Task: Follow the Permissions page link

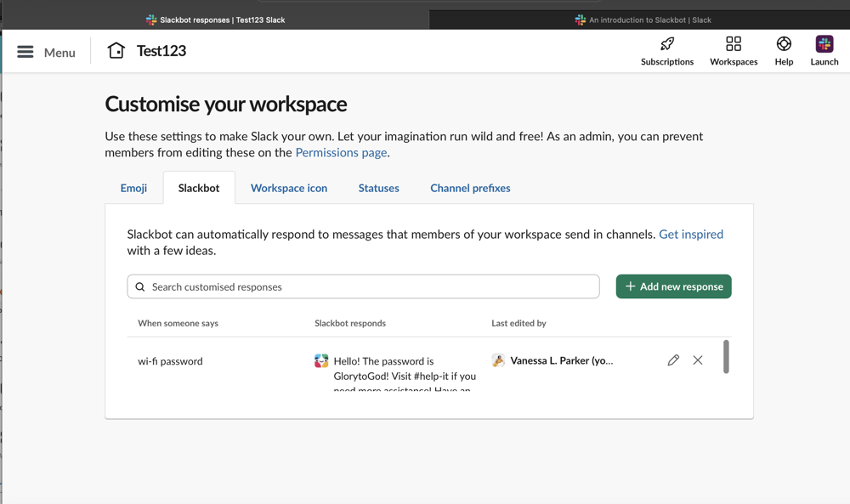Action: pyautogui.click(x=341, y=153)
